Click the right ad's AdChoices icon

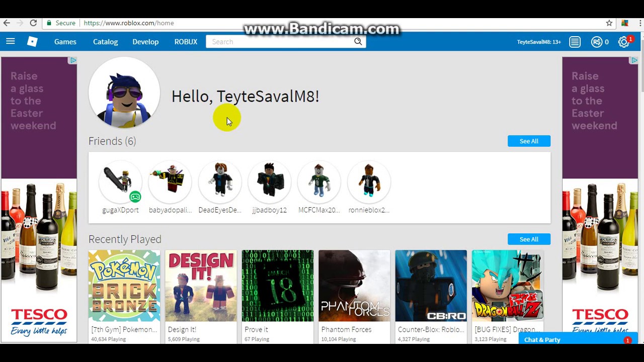(x=634, y=60)
